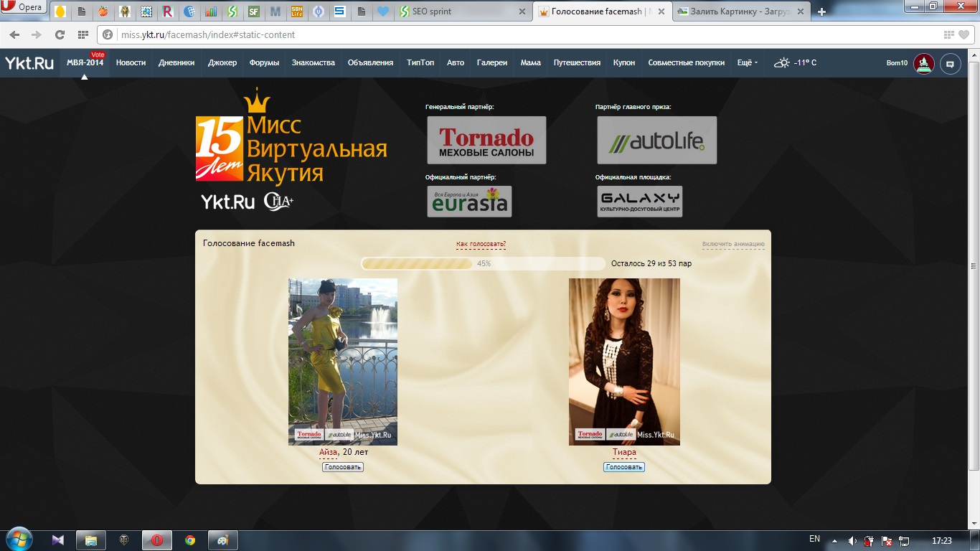Open Авто in the site menu

pyautogui.click(x=456, y=62)
